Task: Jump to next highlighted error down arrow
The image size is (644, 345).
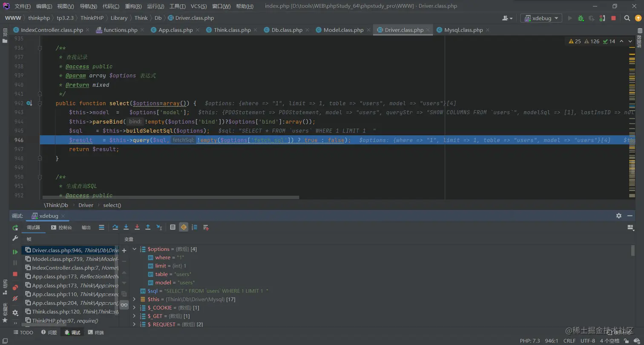Action: [x=630, y=41]
